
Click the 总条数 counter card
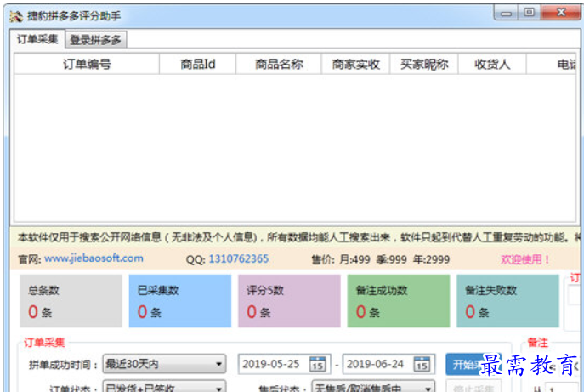(71, 301)
